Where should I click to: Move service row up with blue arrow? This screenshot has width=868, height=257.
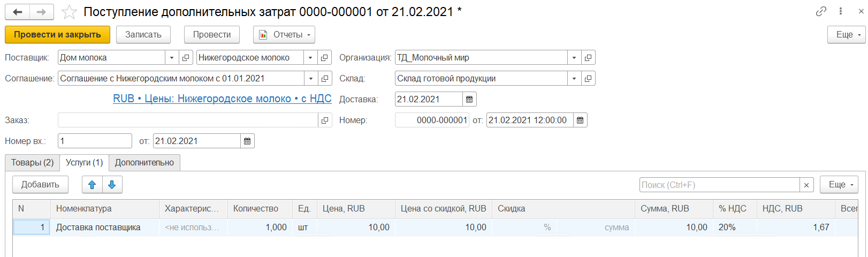coord(92,185)
